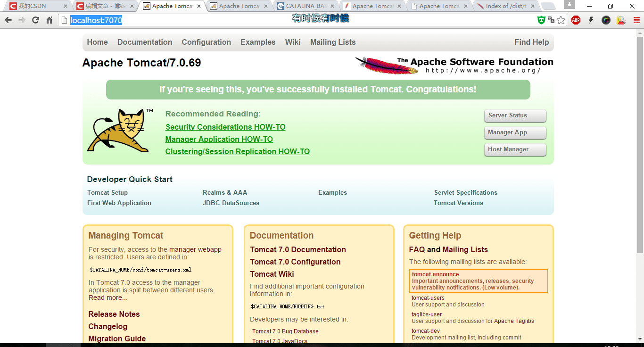The image size is (644, 347).
Task: Open Configuration in the top navigation bar
Action: coord(206,42)
